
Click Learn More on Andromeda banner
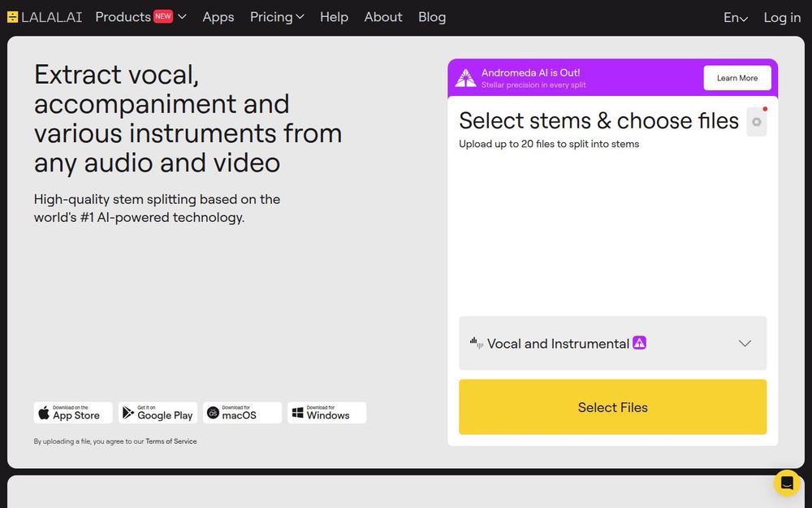[x=737, y=78]
